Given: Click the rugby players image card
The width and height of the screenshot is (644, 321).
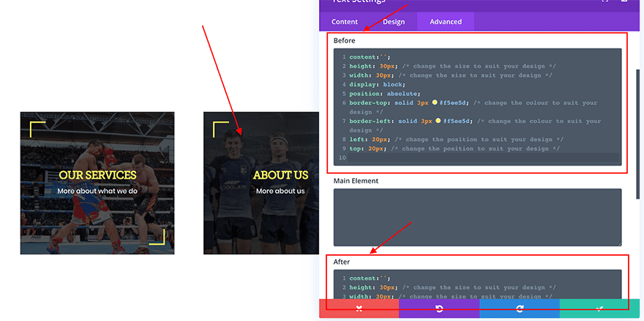Looking at the screenshot, I should (x=261, y=182).
